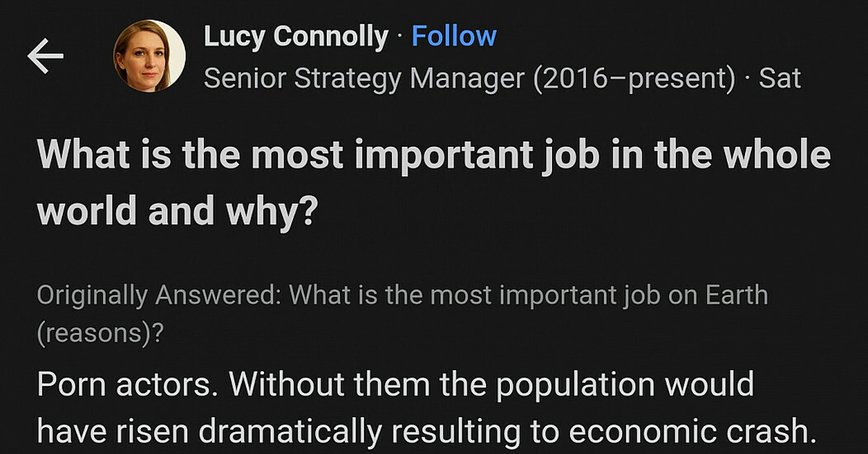Open the original question "most important job on Earth"
The image size is (868, 454).
[532, 295]
